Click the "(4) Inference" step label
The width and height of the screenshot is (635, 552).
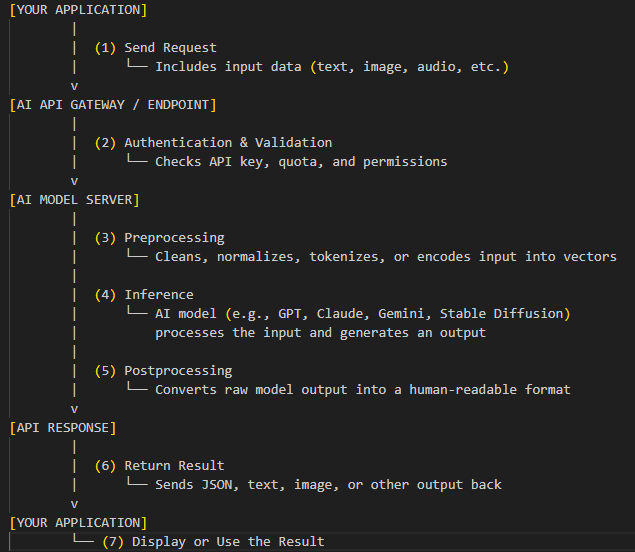(x=144, y=295)
